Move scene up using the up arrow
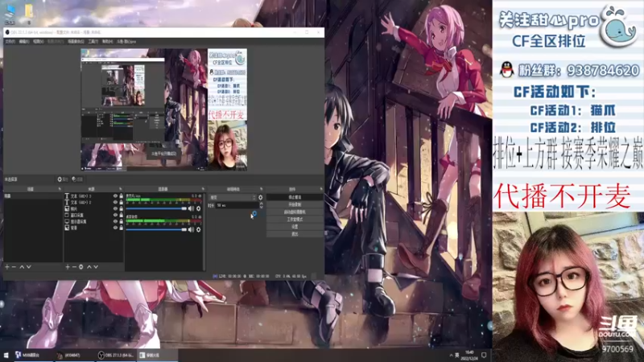The height and width of the screenshot is (362, 644). tap(22, 267)
